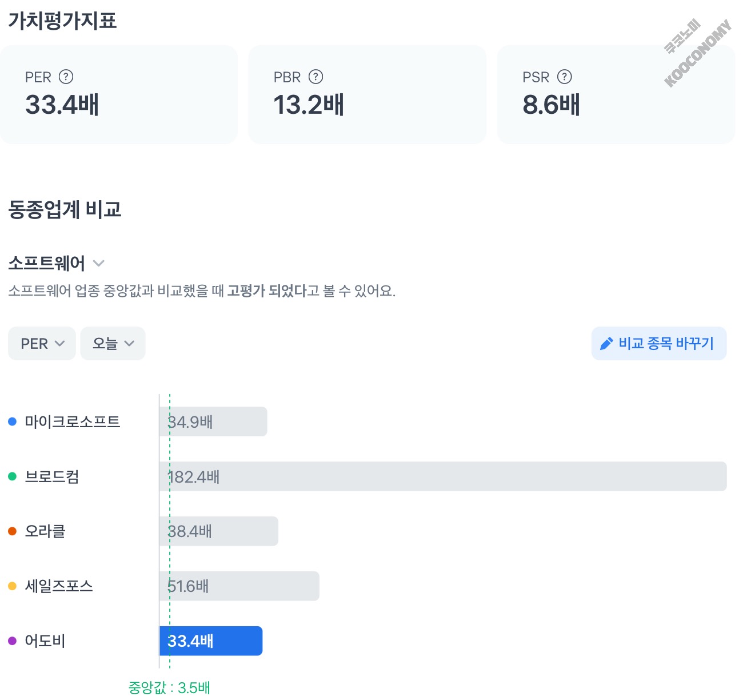Click the 마이크로소프트 company label

pos(73,421)
